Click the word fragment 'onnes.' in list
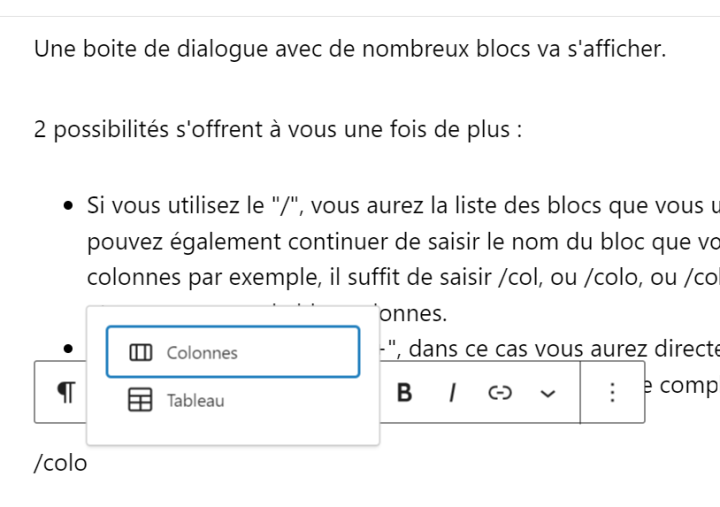The width and height of the screenshot is (720, 507). coord(413,314)
